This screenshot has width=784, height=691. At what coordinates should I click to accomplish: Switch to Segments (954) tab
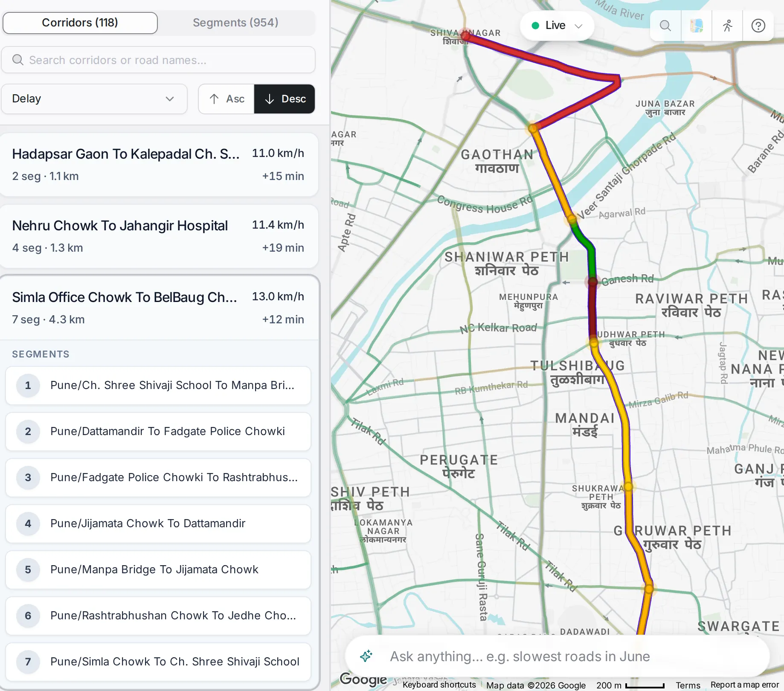pyautogui.click(x=235, y=23)
